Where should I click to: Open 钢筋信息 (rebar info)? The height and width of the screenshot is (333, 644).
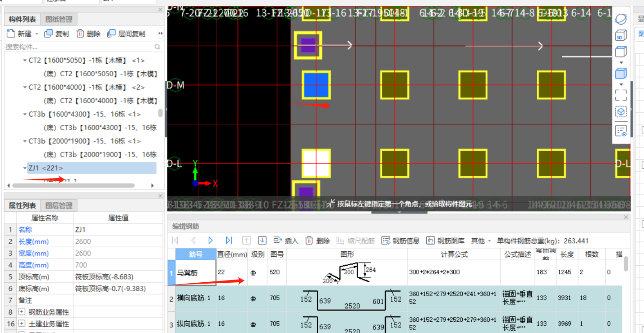pos(400,241)
